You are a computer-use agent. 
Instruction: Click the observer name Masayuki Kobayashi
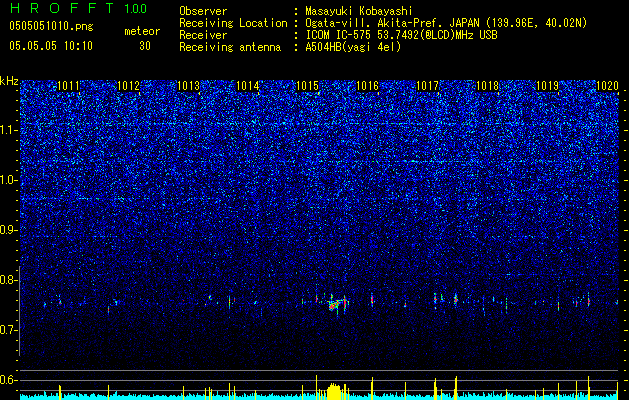pos(359,11)
